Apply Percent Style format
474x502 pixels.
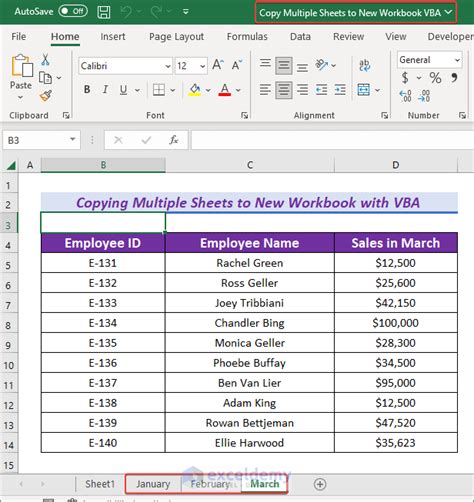pos(435,78)
